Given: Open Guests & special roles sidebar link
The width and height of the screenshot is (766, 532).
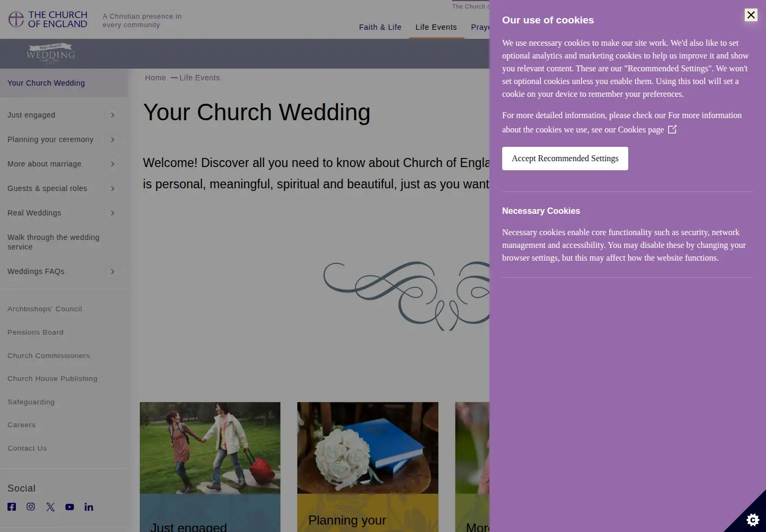Looking at the screenshot, I should pos(47,188).
